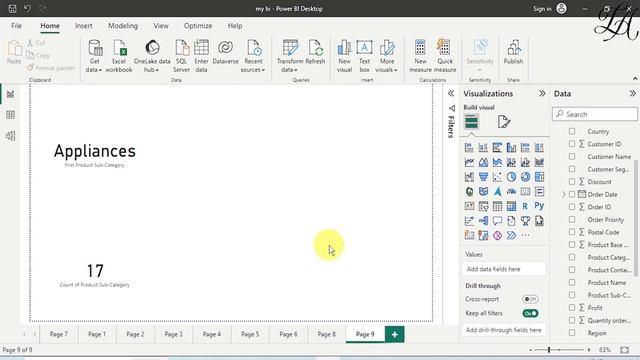Image resolution: width=640 pixels, height=360 pixels.
Task: Switch to Model view in sidebar
Action: (x=10, y=136)
